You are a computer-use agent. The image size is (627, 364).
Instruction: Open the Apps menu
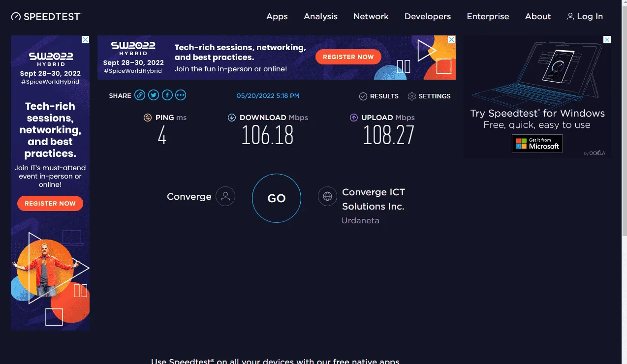pos(277,16)
